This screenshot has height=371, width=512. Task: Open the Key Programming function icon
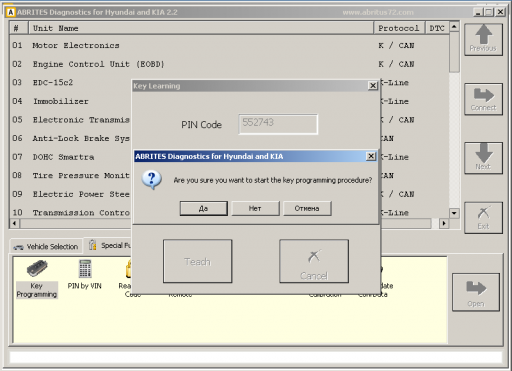click(37, 279)
